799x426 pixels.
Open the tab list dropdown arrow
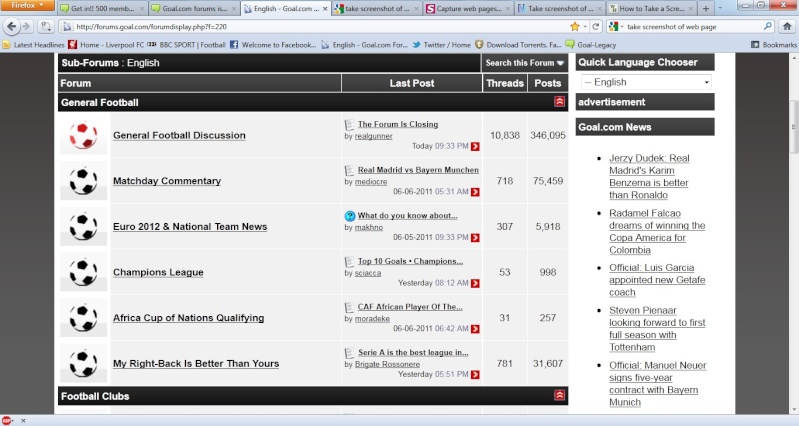[x=720, y=8]
